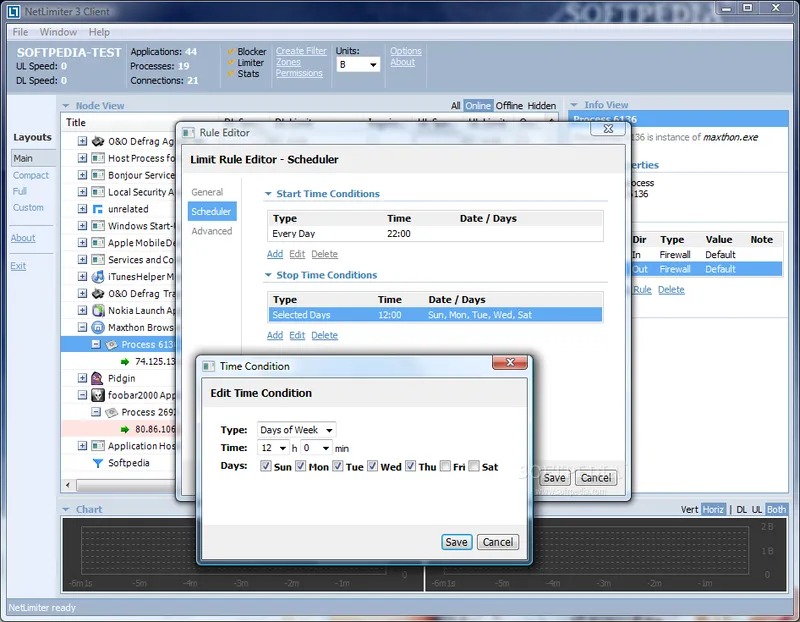Click Delete under Stop Time Conditions

pyautogui.click(x=324, y=335)
